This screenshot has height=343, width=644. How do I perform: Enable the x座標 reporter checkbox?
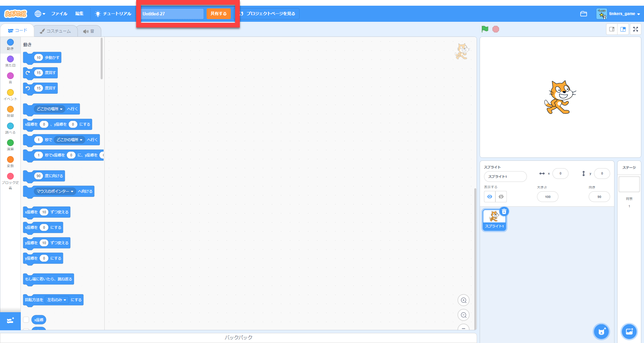(26, 320)
